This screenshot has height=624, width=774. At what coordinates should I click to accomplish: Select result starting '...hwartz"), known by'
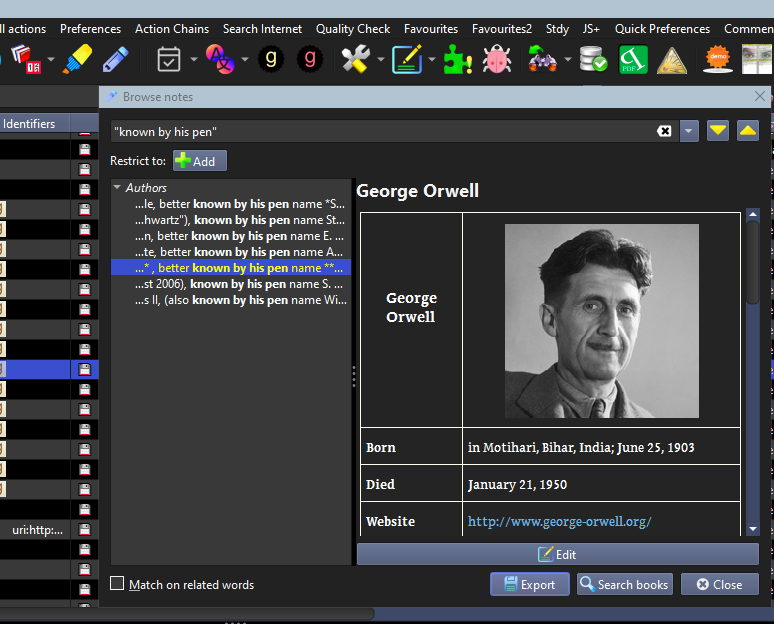(240, 220)
